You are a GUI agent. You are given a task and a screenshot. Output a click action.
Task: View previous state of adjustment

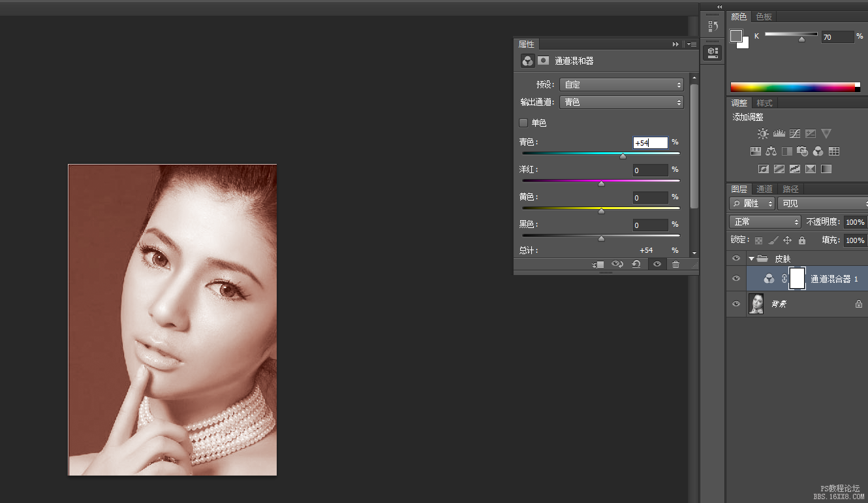pos(617,265)
